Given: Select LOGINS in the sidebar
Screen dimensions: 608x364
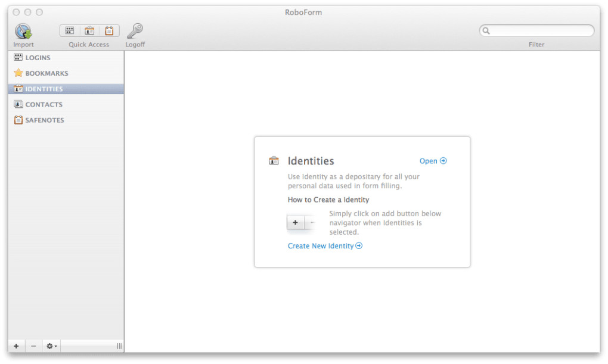Looking at the screenshot, I should (66, 57).
